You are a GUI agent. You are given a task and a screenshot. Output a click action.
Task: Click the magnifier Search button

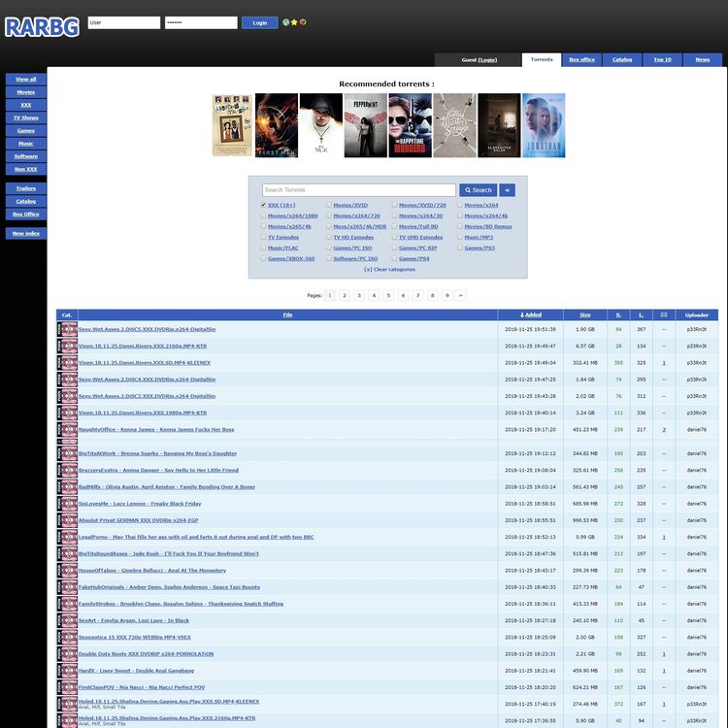pyautogui.click(x=479, y=190)
